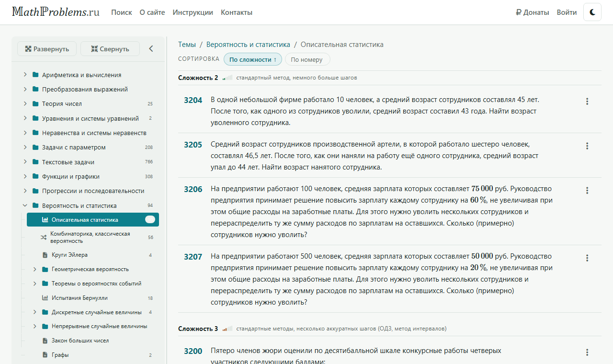Click the Графы document icon
Screen dimensions: 613x364
point(45,355)
